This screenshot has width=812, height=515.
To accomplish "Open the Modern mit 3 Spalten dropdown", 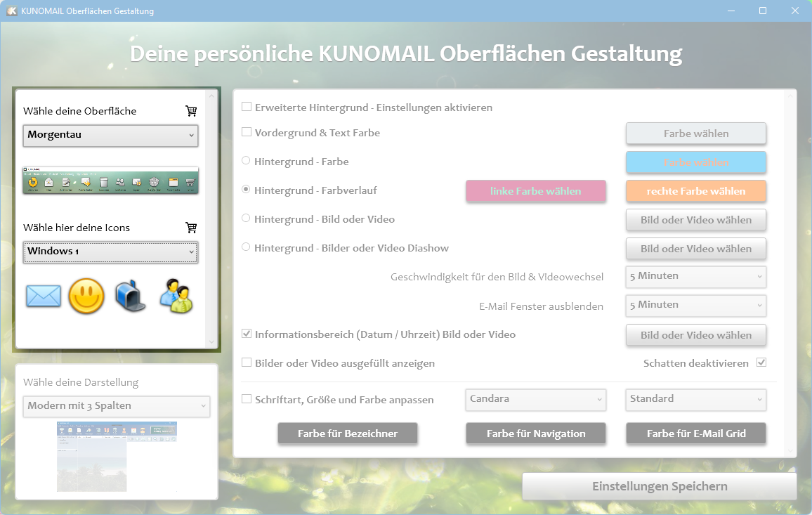I will coord(117,406).
